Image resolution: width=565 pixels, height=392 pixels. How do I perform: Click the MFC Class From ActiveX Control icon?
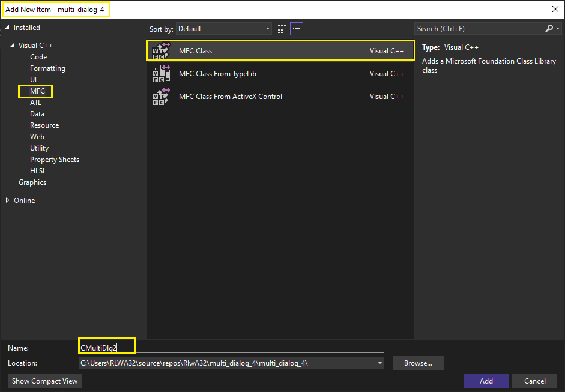[x=161, y=97]
